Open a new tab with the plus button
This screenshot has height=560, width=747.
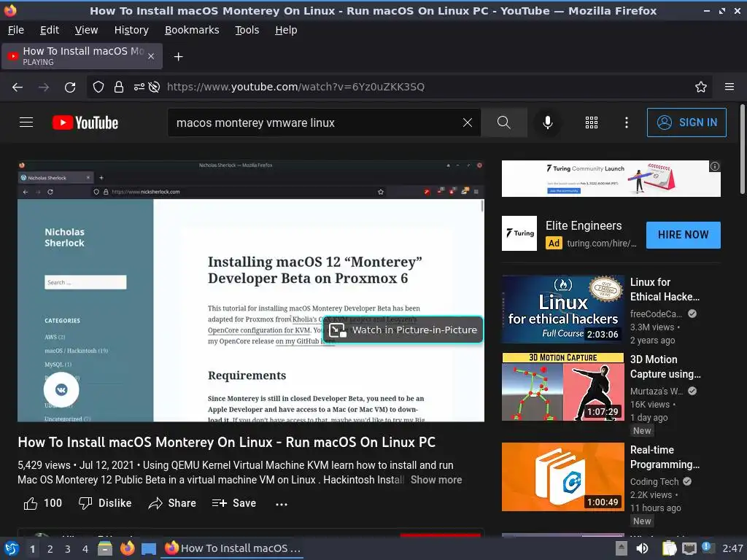178,57
